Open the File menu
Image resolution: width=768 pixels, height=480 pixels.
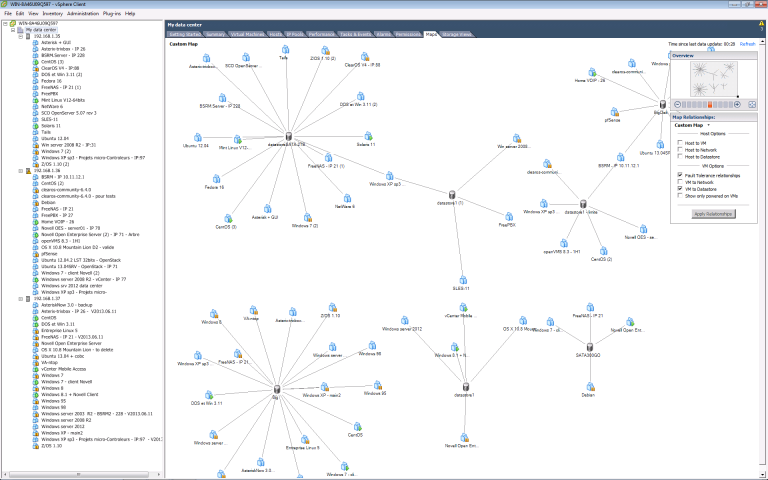pyautogui.click(x=8, y=14)
